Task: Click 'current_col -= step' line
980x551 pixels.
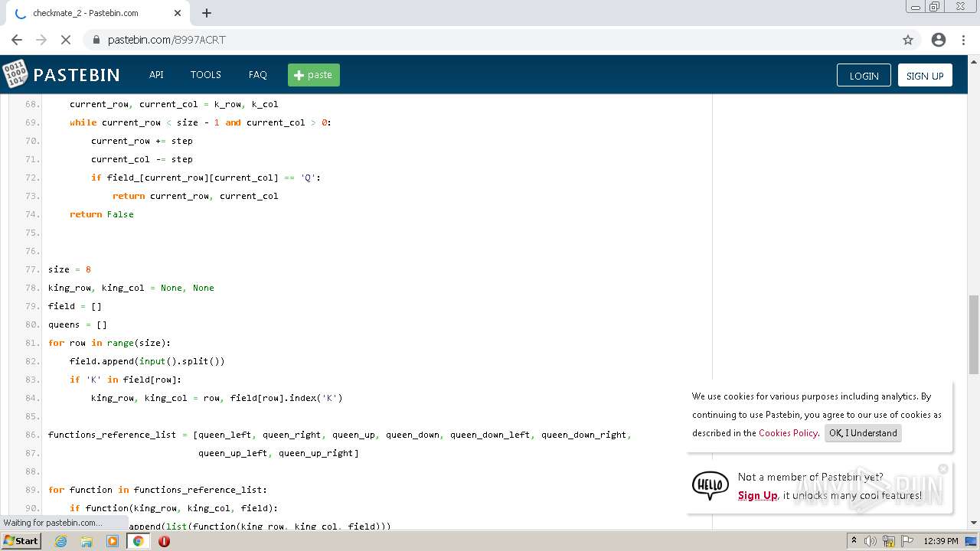Action: 142,159
